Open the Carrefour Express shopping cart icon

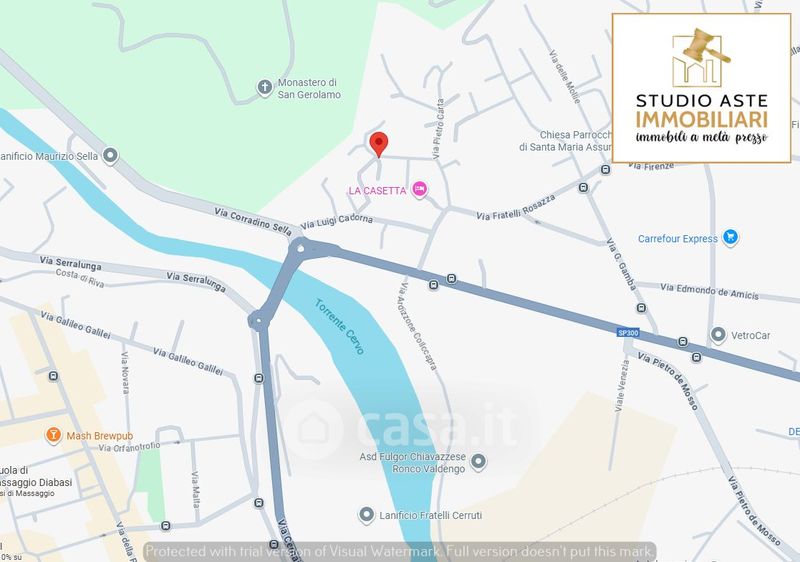731,238
